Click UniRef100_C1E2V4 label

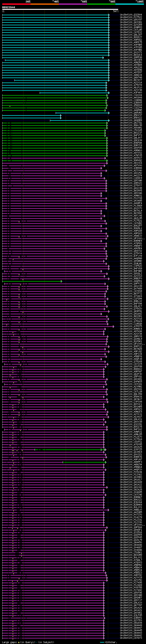point(131,108)
